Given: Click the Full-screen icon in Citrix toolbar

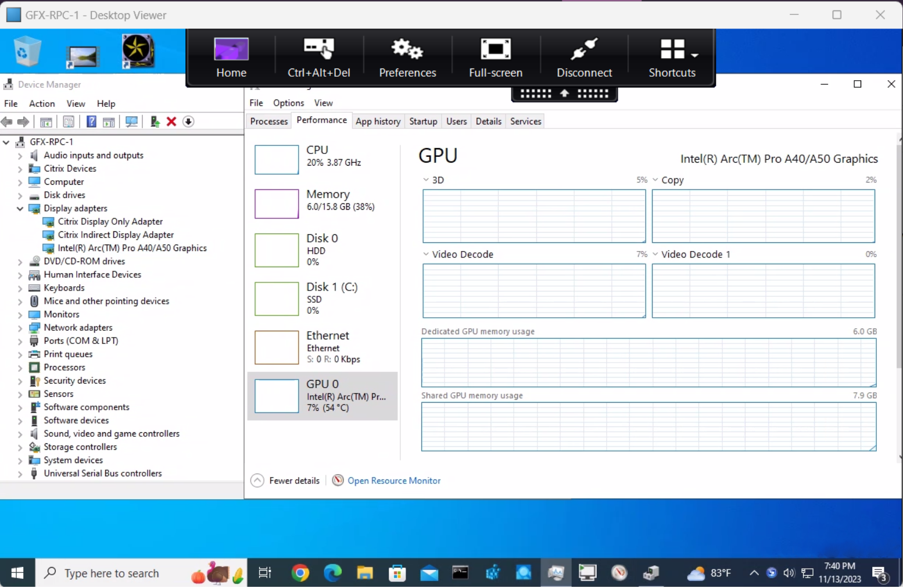Looking at the screenshot, I should click(x=496, y=58).
